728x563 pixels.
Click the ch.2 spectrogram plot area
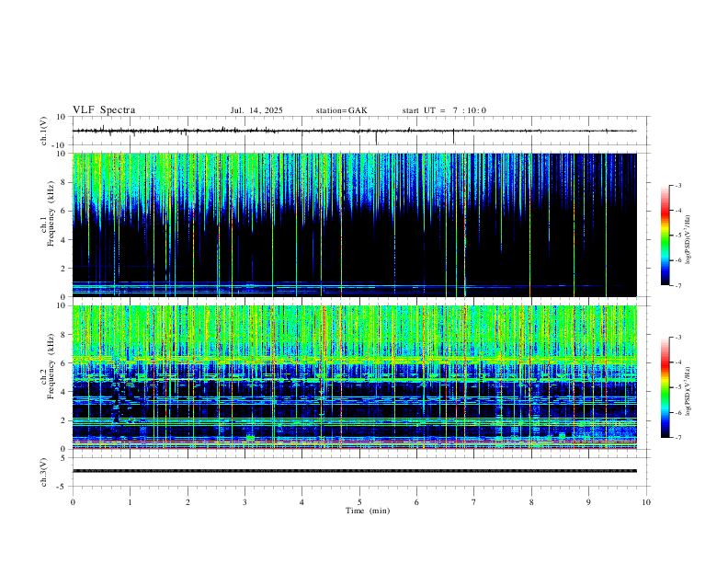pyautogui.click(x=355, y=377)
